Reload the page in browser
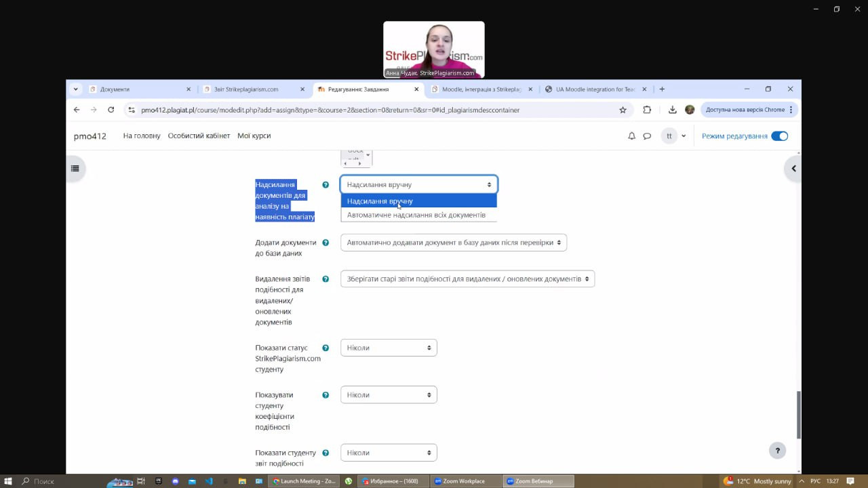 click(111, 110)
